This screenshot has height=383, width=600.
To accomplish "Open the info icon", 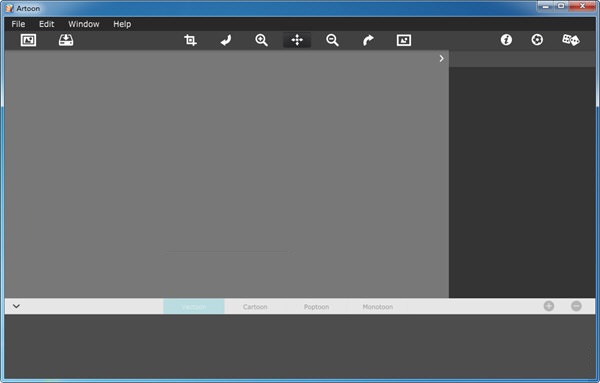I will (x=506, y=40).
